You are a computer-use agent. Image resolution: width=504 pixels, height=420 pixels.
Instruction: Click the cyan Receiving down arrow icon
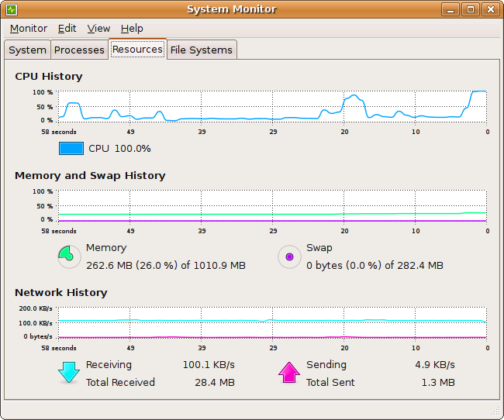(x=69, y=373)
